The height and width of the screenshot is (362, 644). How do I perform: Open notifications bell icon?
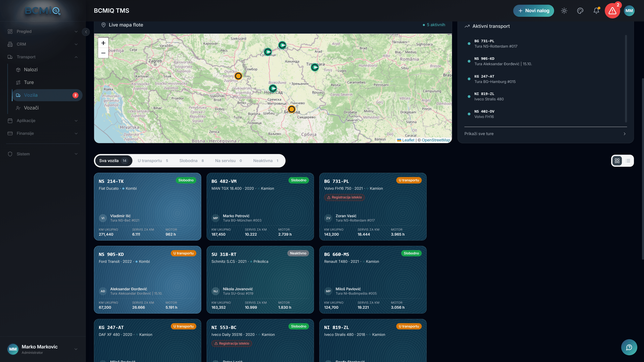click(596, 11)
